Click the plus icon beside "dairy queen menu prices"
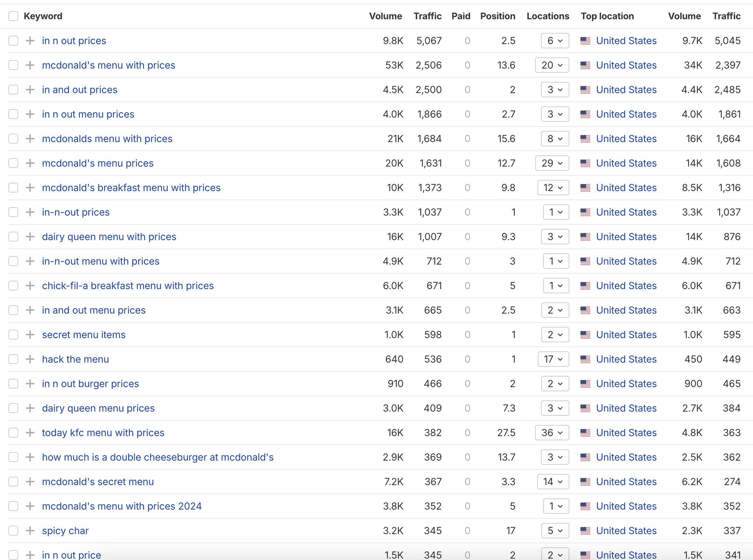 tap(30, 408)
